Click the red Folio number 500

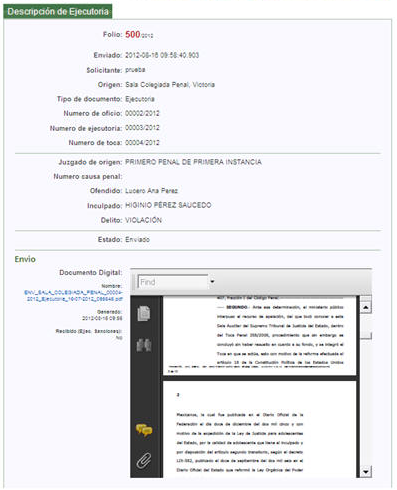[x=133, y=34]
